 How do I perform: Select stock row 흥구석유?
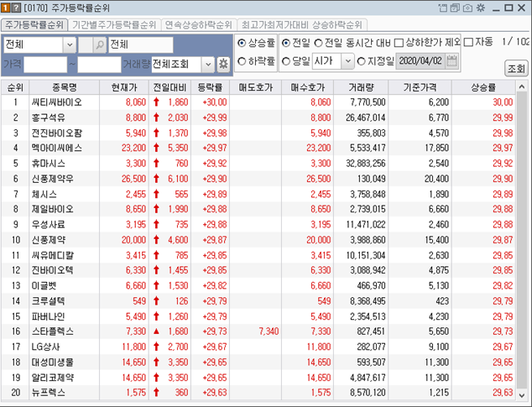pyautogui.click(x=258, y=117)
